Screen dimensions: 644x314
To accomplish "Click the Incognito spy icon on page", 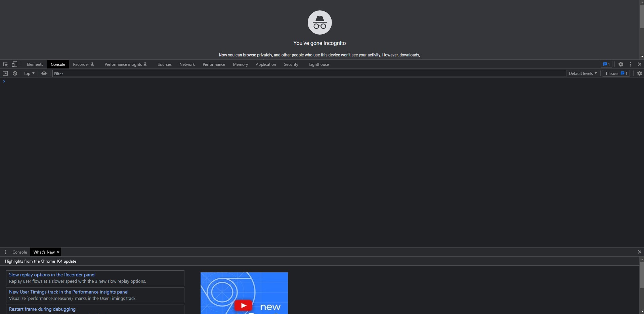I will click(319, 23).
